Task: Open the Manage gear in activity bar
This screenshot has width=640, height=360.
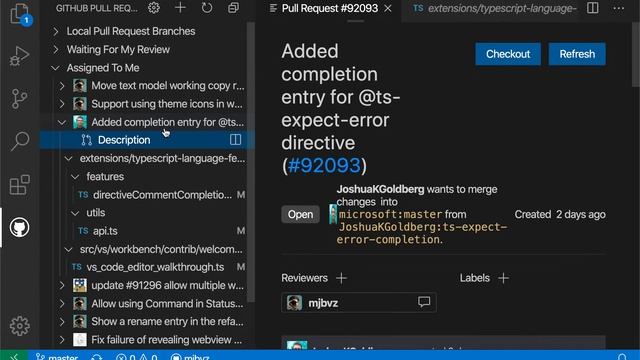Action: pyautogui.click(x=19, y=326)
